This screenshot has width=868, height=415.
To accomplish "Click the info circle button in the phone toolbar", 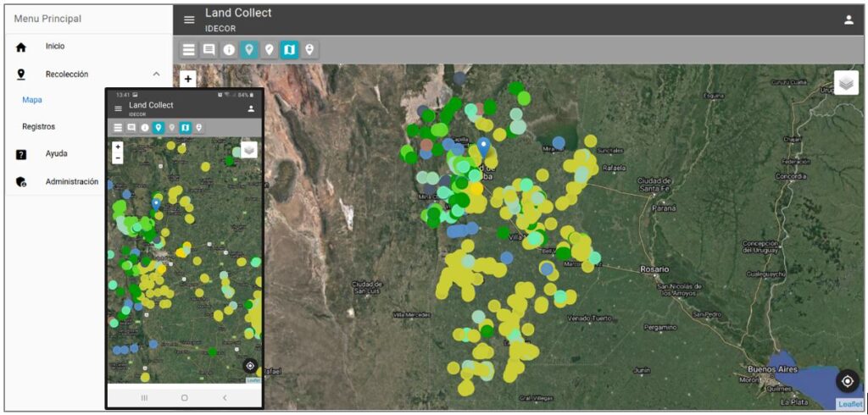I will (145, 128).
